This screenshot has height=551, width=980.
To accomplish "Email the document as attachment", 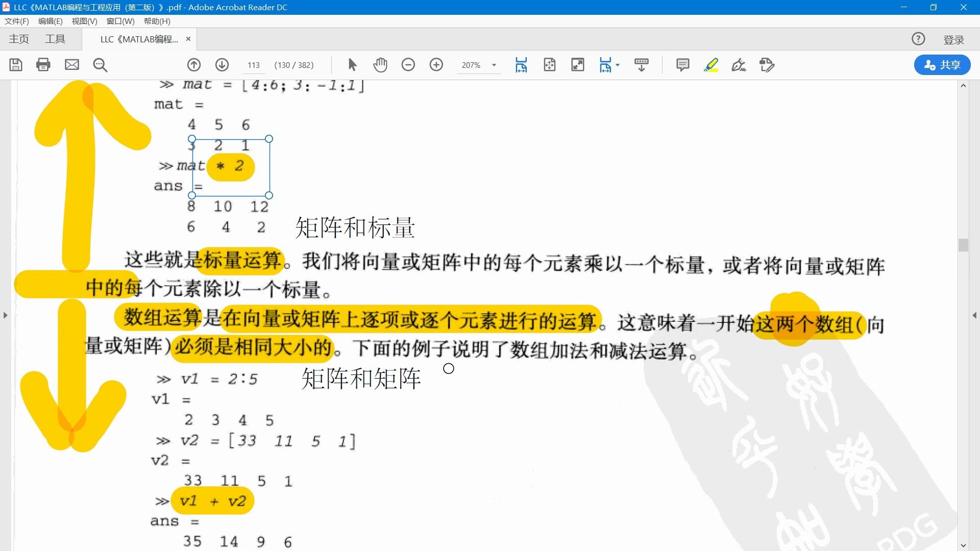I will pos(72,65).
